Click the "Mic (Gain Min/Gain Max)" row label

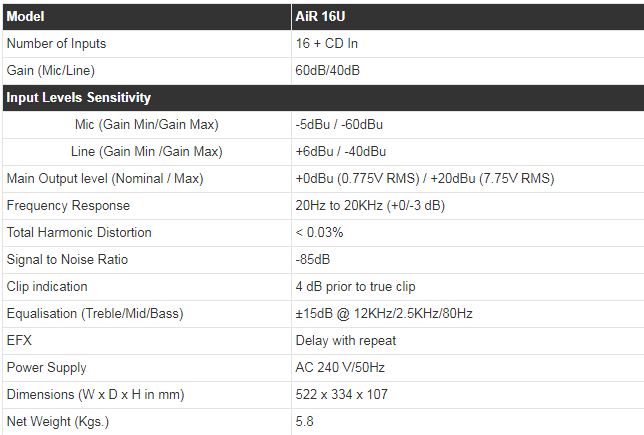(147, 125)
